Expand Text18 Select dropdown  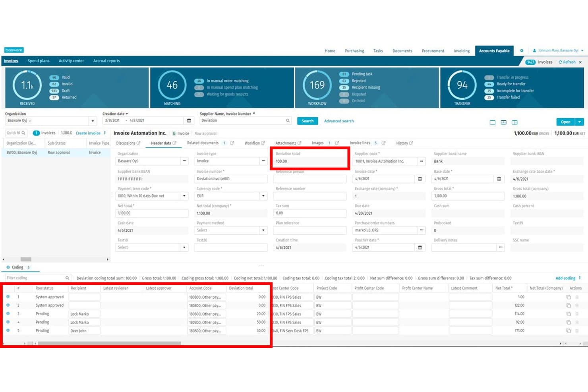(x=184, y=247)
